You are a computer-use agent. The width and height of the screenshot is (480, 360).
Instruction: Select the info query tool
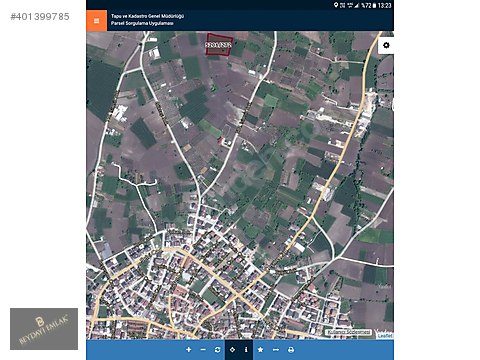[246, 350]
